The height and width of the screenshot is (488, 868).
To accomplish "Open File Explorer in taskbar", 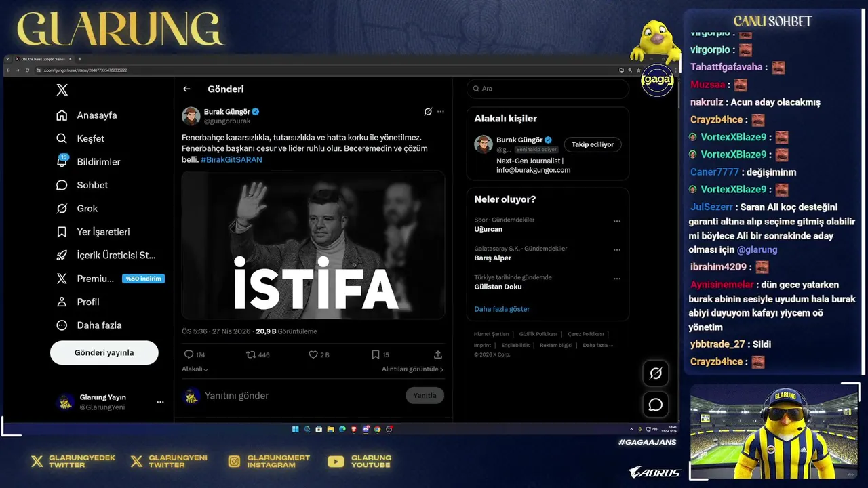I will (330, 429).
